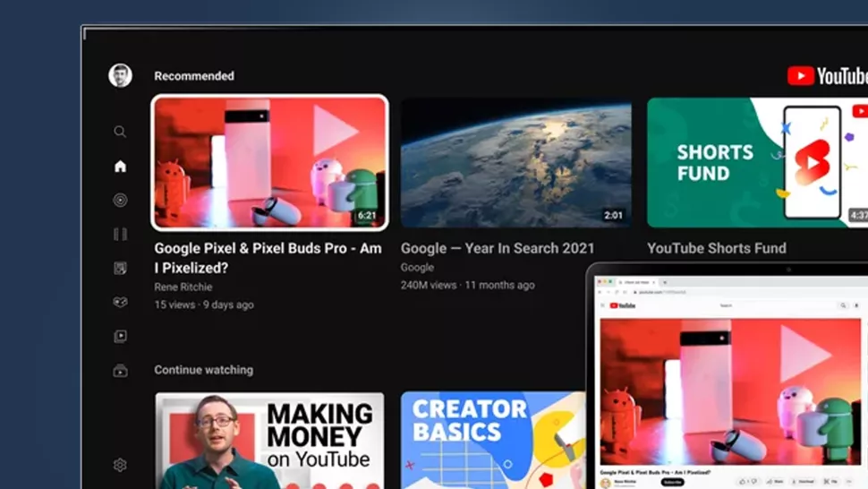Screen dimensions: 868x489
Task: Click '15 views · 9 days ago' text
Action: 204,305
